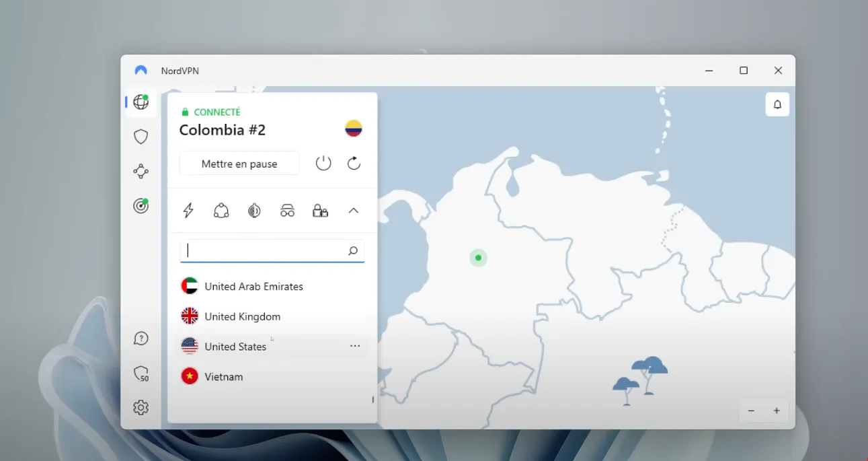868x461 pixels.
Task: Open the Meshnet sidebar icon
Action: click(x=141, y=171)
